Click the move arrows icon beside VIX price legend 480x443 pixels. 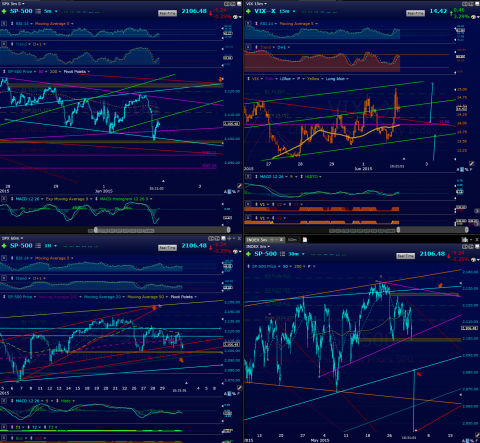[249, 79]
